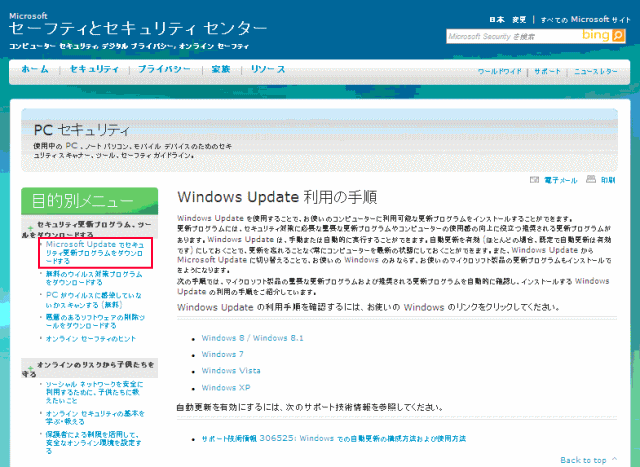This screenshot has width=640, height=467.
Task: Open the ワールドワイド link
Action: click(500, 71)
